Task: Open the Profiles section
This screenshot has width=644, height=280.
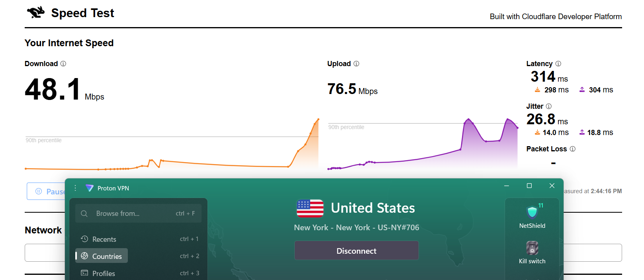Action: 104,273
